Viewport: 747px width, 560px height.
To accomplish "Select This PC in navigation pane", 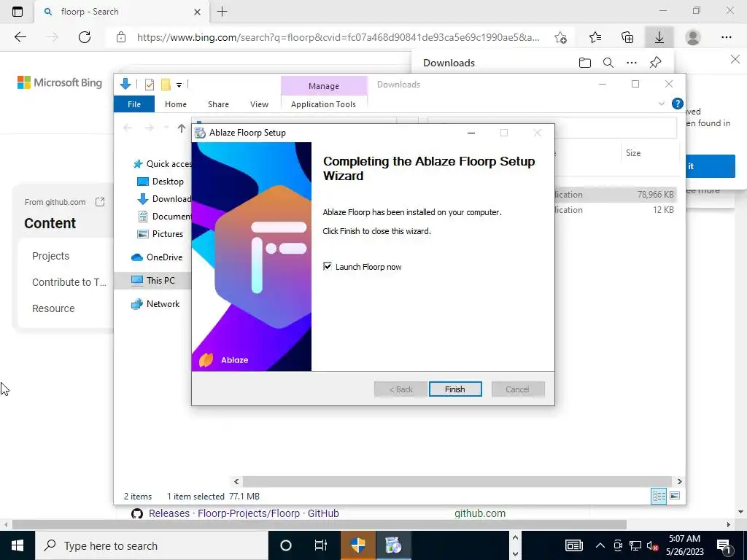I will (153, 281).
